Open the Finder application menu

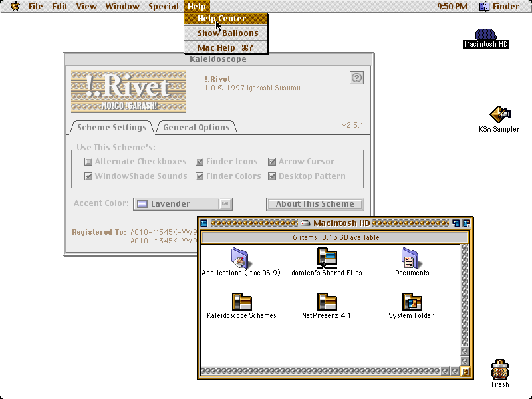499,7
